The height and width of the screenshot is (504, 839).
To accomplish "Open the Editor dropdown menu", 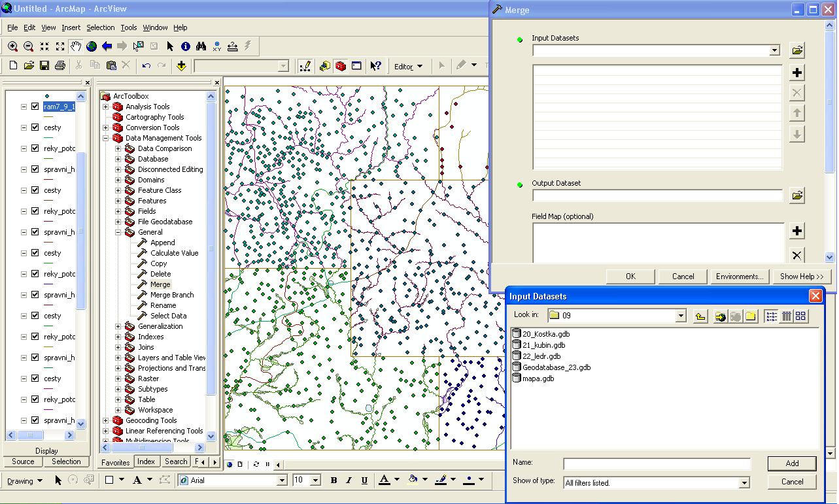I will (x=408, y=67).
